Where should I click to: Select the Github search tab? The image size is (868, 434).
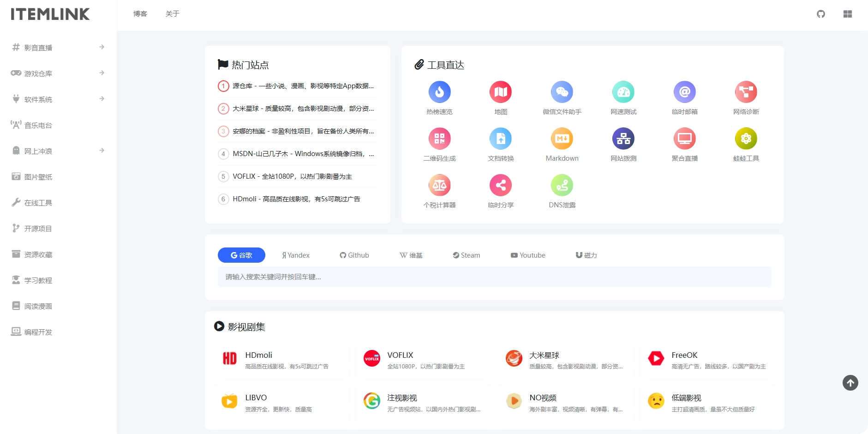click(354, 255)
